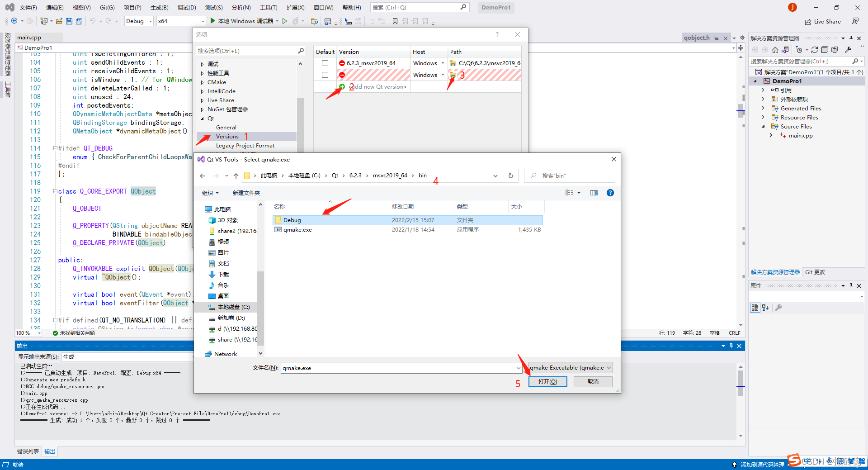Collapse the Qt node in Options tree
868x470 pixels.
[202, 119]
